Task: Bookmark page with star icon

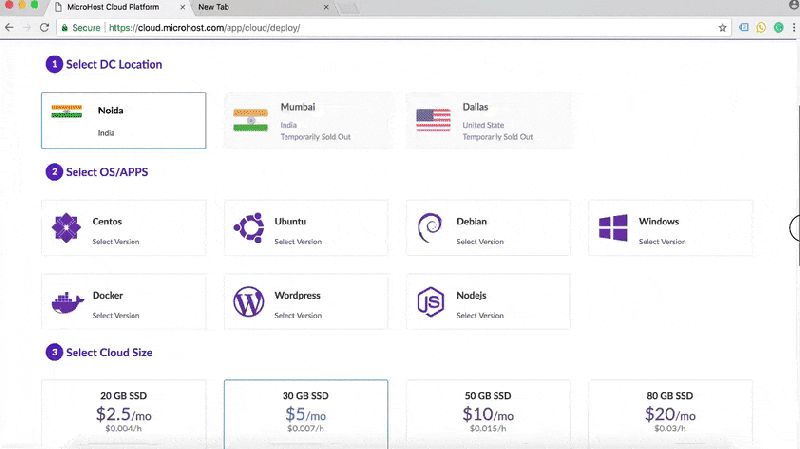Action: tap(722, 28)
